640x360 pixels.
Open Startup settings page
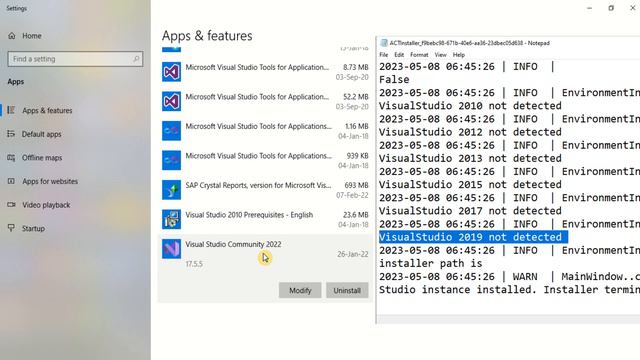point(33,229)
